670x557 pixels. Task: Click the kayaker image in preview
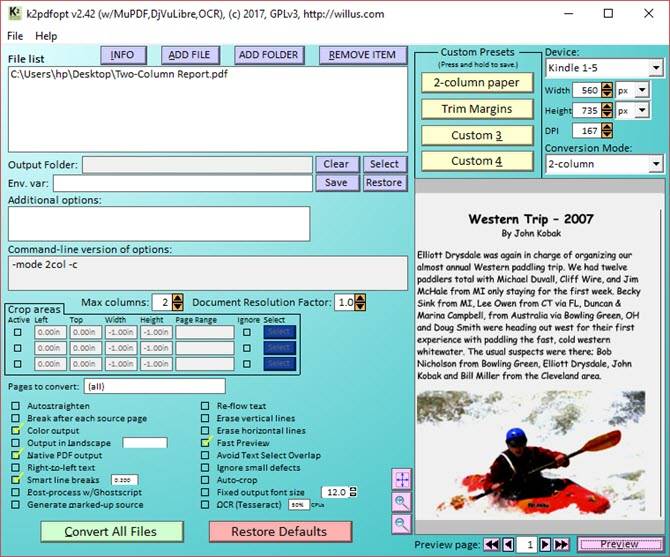531,454
